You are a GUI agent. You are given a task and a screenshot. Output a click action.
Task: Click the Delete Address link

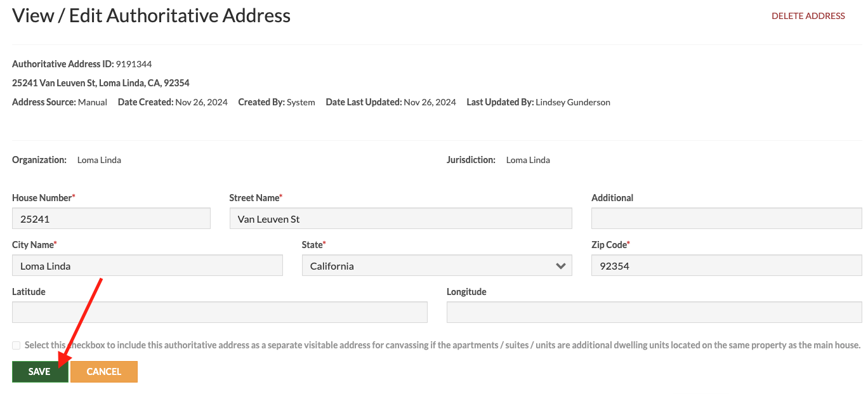(x=808, y=16)
